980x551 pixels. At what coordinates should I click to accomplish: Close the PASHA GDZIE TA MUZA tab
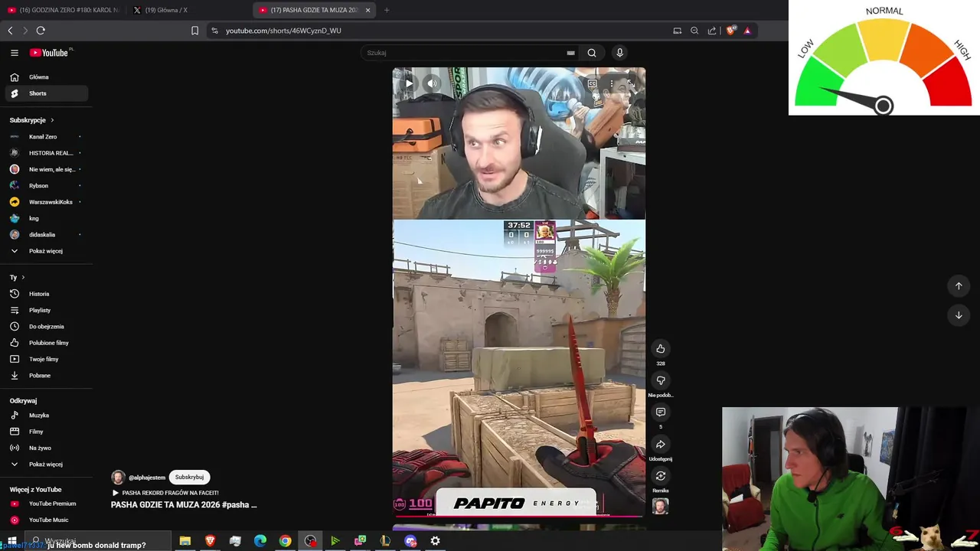coord(368,10)
